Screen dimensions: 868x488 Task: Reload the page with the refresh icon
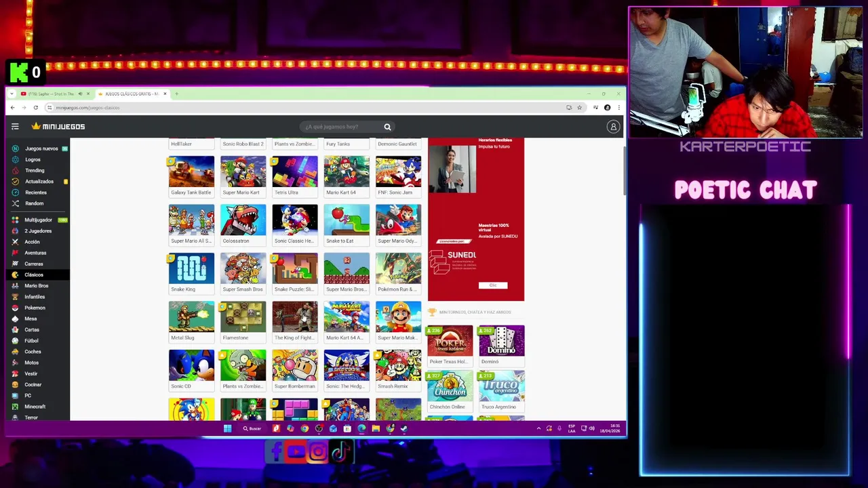click(35, 108)
